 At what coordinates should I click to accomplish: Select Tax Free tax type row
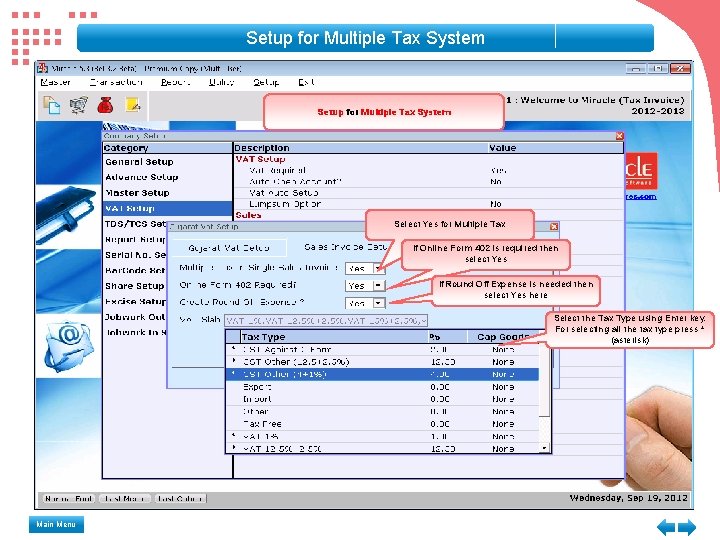382,424
